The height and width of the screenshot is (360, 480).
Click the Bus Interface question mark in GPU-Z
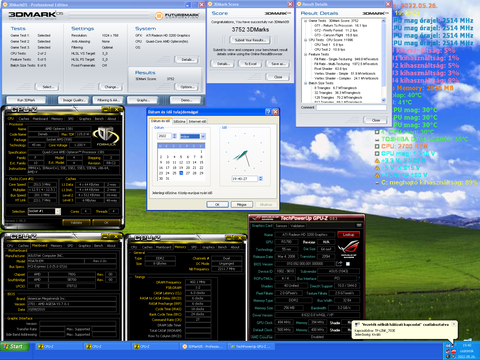pos(359,278)
